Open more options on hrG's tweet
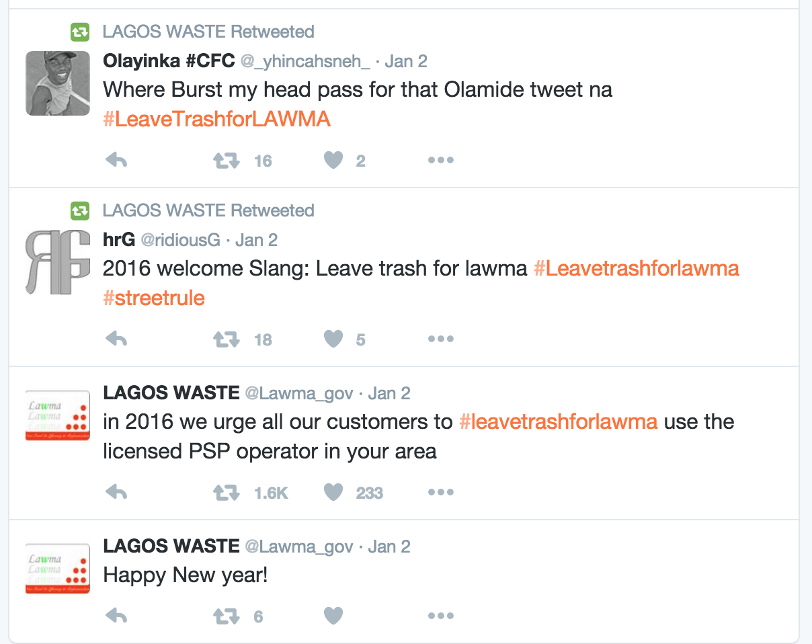This screenshot has height=644, width=812. [x=441, y=339]
